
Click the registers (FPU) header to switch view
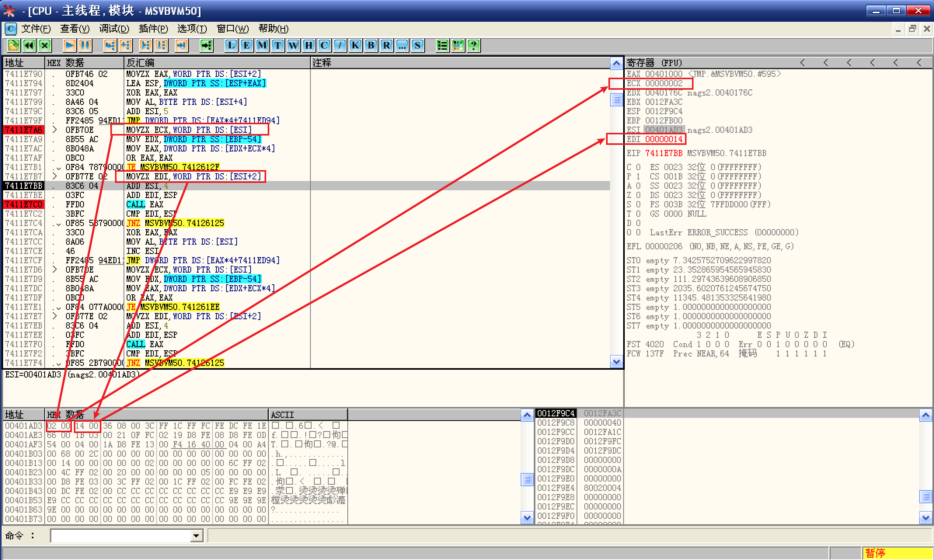[654, 63]
